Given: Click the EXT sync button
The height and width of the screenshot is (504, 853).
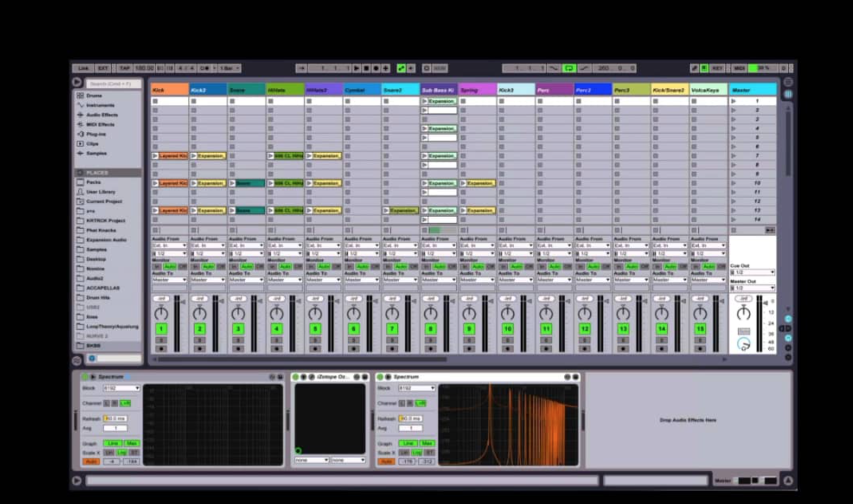Looking at the screenshot, I should [103, 68].
